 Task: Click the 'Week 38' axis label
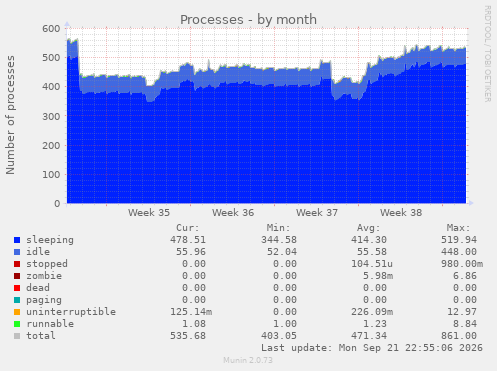coord(401,213)
